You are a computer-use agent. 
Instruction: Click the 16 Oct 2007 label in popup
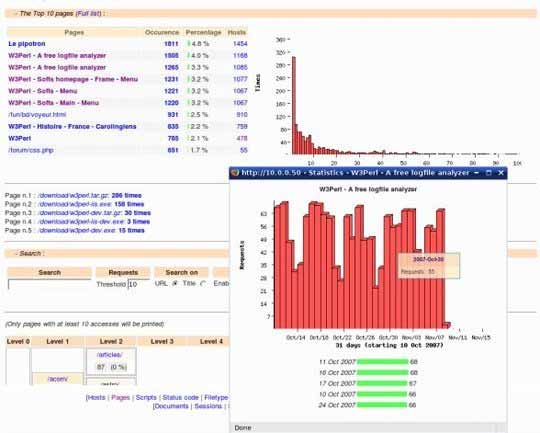pos(337,373)
